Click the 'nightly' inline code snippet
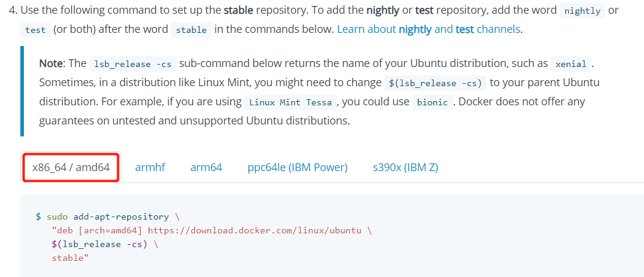The height and width of the screenshot is (277, 644). point(582,11)
